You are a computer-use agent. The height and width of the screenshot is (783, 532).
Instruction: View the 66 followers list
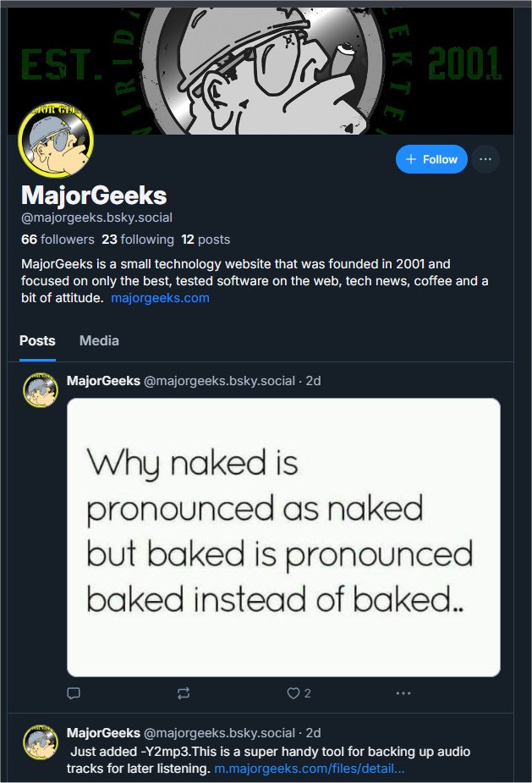(58, 240)
